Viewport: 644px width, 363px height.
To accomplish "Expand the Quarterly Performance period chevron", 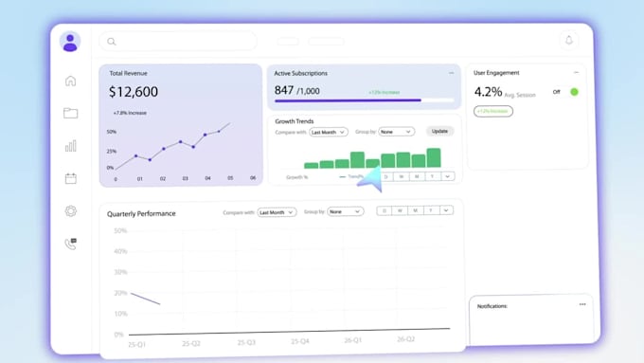I will point(446,210).
